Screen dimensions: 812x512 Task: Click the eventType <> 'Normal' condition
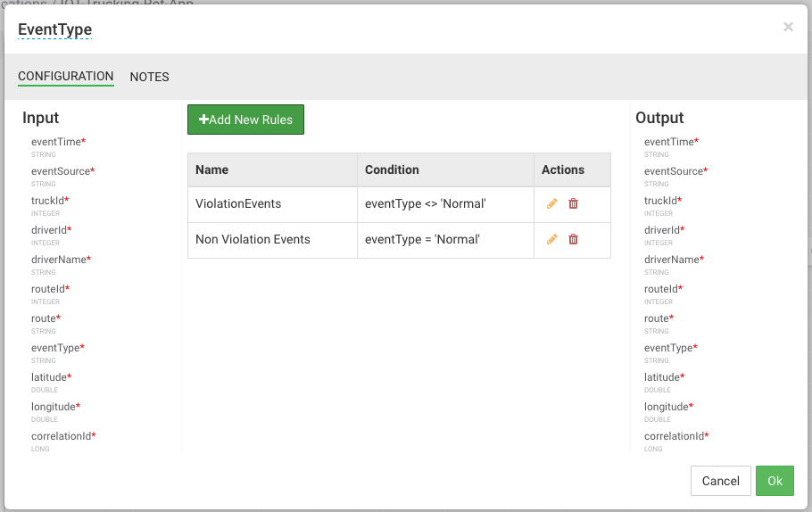[426, 203]
